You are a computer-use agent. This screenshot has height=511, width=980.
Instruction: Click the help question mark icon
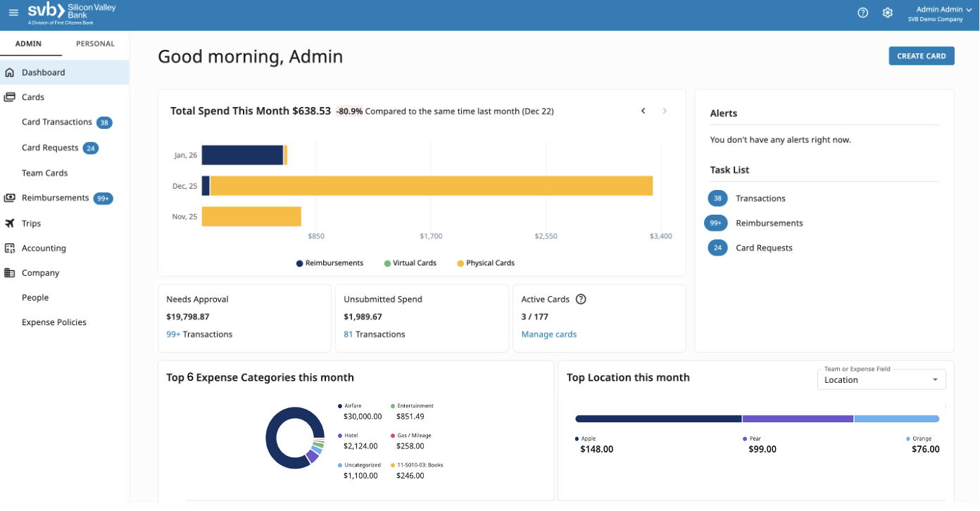[862, 13]
